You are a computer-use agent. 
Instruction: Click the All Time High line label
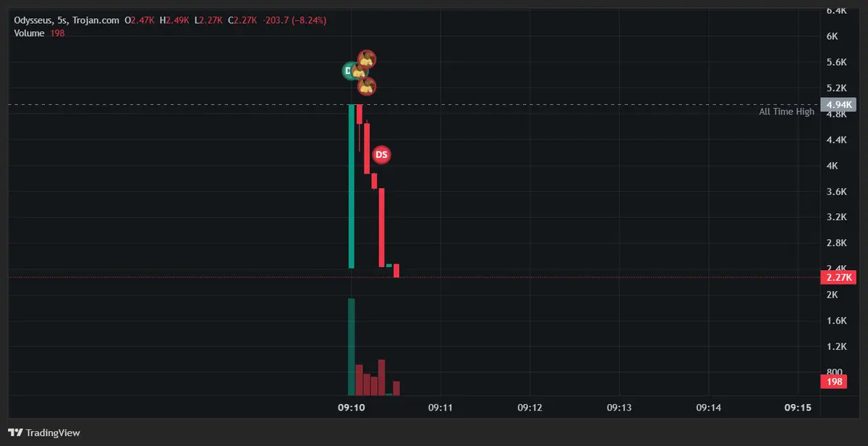786,111
